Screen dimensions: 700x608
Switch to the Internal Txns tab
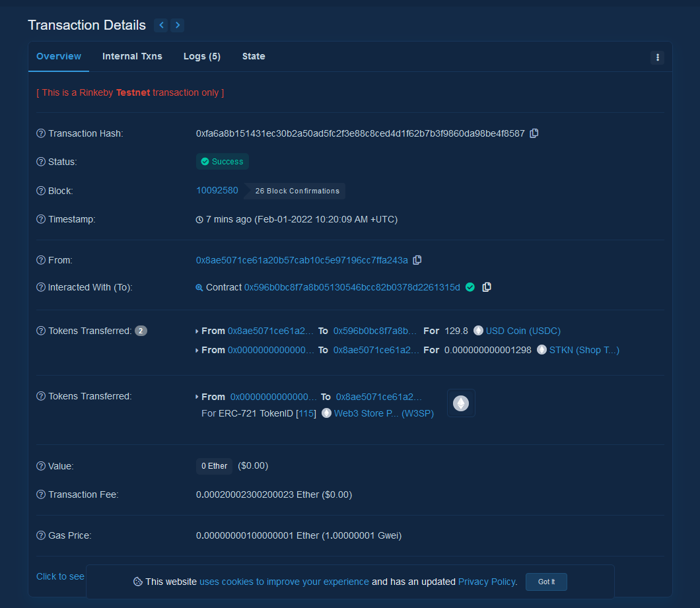tap(132, 57)
